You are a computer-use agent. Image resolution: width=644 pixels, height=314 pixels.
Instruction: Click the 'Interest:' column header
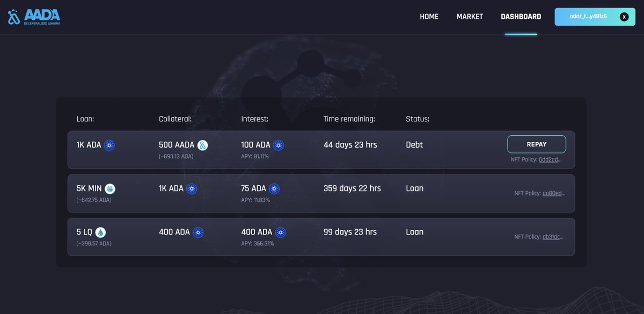pyautogui.click(x=255, y=119)
